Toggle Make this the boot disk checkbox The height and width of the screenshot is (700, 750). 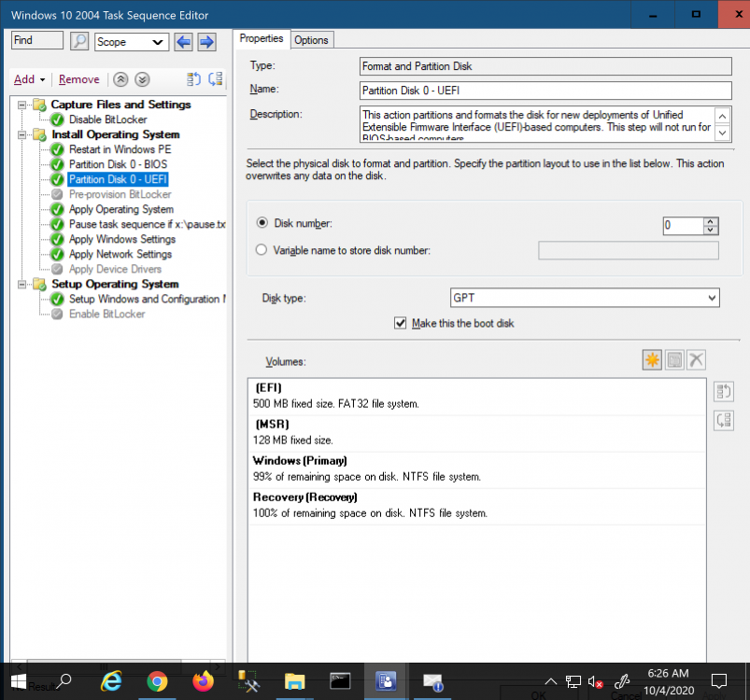(x=402, y=323)
